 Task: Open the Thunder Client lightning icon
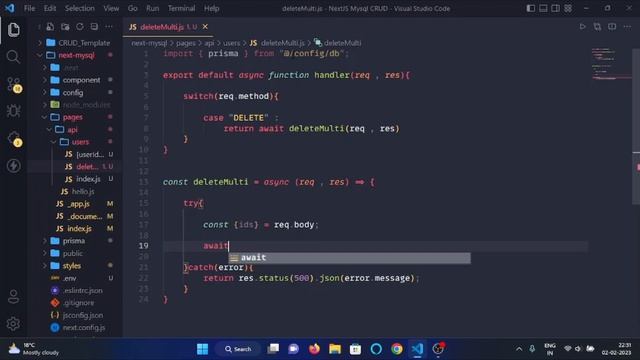pyautogui.click(x=13, y=166)
